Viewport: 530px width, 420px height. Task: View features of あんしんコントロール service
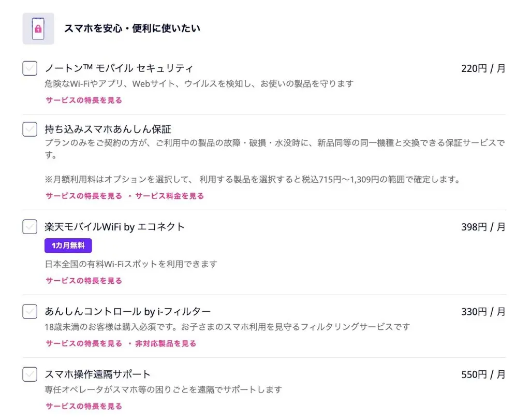pyautogui.click(x=82, y=343)
